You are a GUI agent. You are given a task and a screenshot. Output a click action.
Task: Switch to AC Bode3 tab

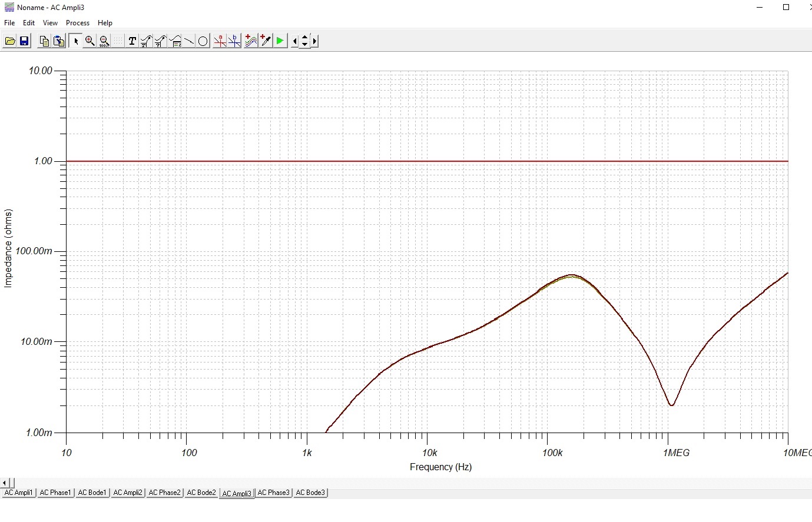click(310, 493)
